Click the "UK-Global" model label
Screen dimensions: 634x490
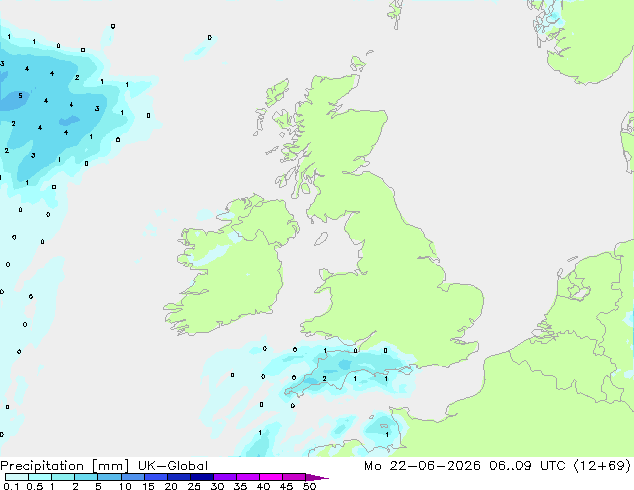tap(173, 466)
